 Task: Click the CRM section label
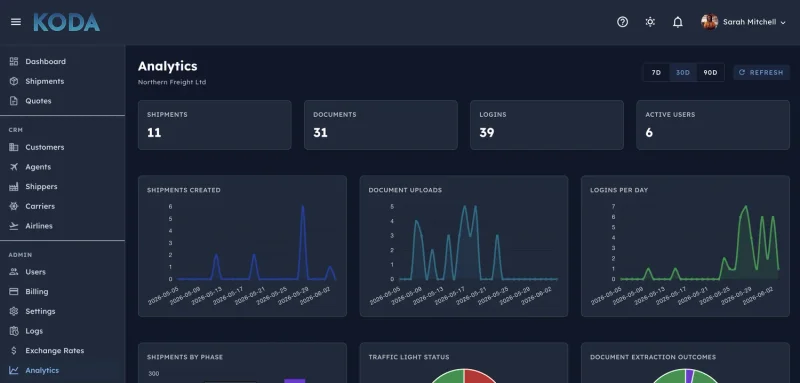point(15,130)
